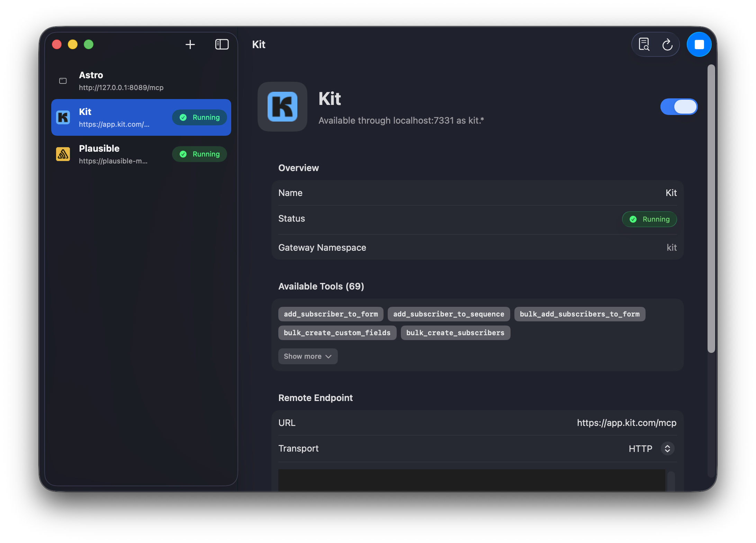Viewport: 756px width, 543px height.
Task: Click the plus icon to add a server
Action: tap(190, 44)
